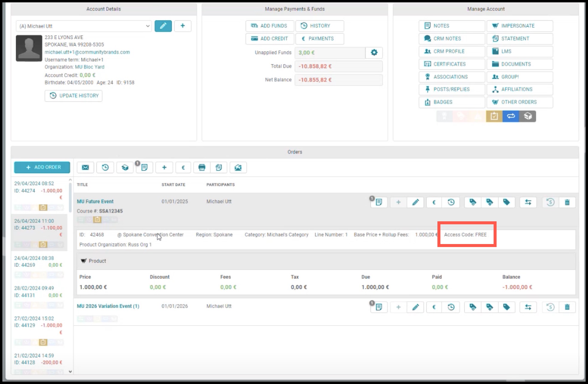Open the Michael Utt account dropdown
The height and width of the screenshot is (384, 588).
[84, 26]
